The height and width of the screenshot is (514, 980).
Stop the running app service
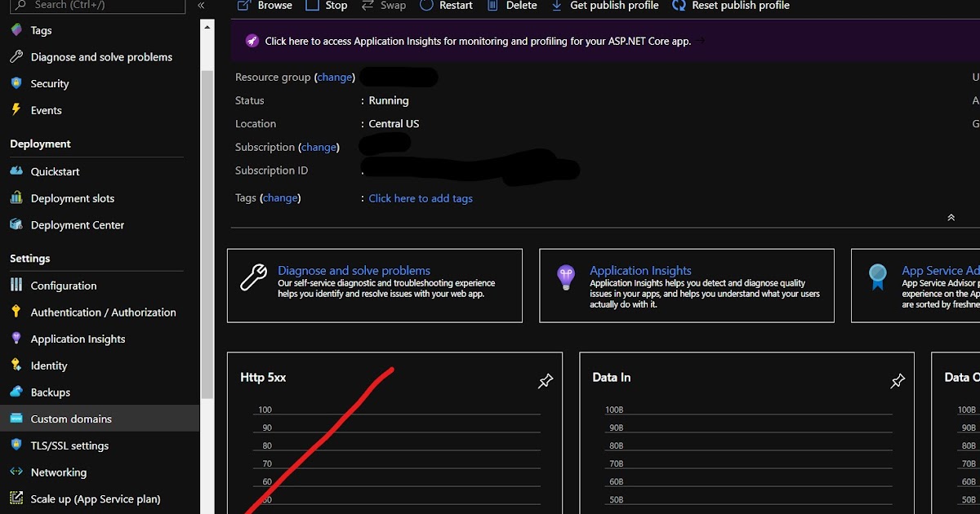(x=326, y=6)
